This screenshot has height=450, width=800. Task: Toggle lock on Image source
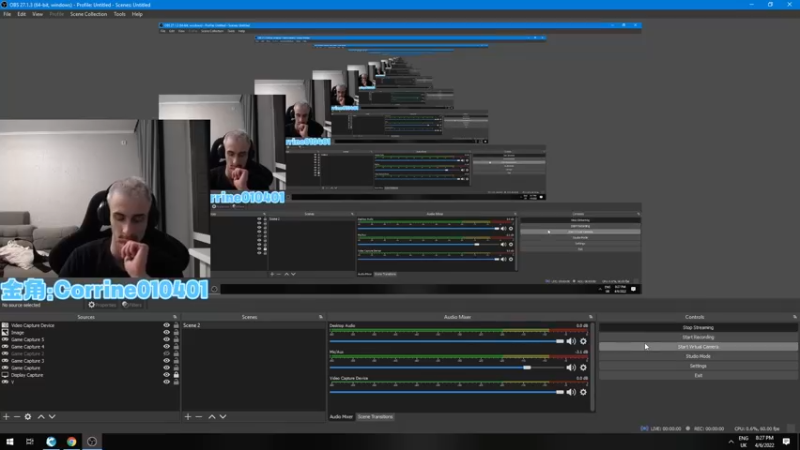(x=176, y=332)
